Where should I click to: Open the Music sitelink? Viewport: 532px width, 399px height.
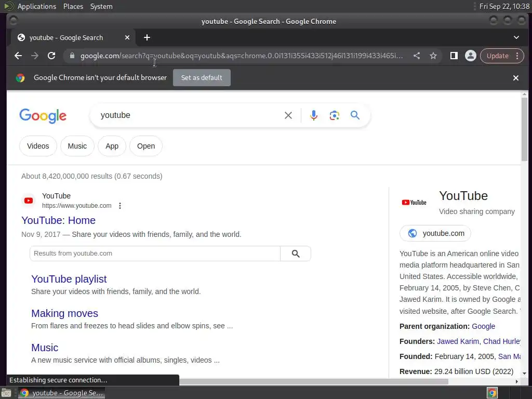coord(45,348)
